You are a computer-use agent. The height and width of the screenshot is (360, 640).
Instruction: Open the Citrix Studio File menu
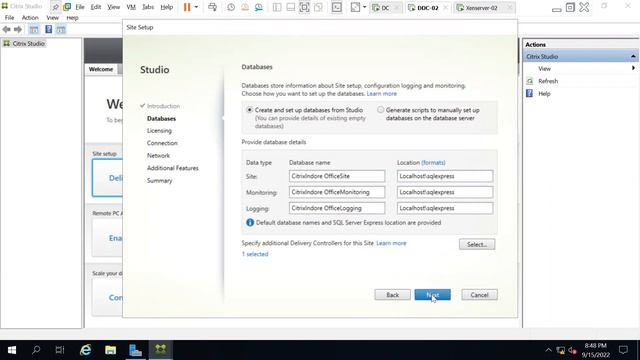point(9,18)
